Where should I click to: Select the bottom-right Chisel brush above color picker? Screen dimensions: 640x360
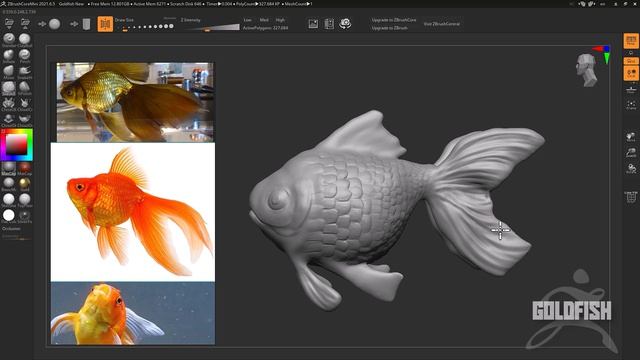pos(24,120)
